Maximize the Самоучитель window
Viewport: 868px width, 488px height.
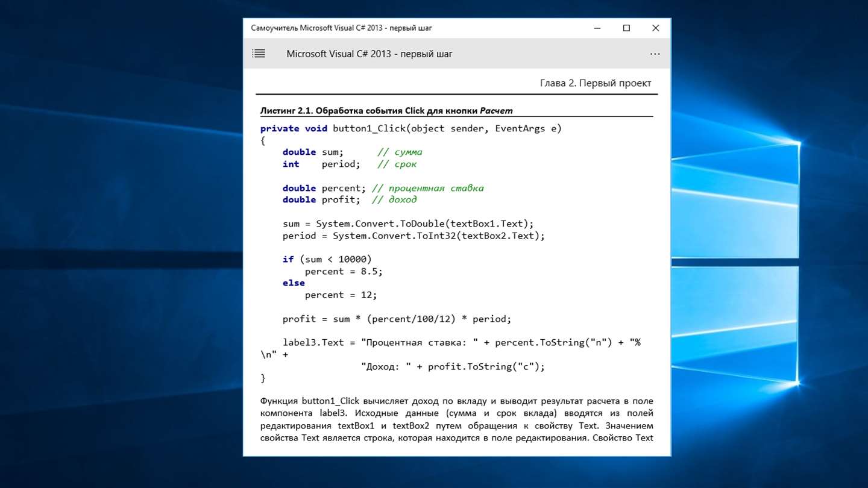click(x=626, y=28)
